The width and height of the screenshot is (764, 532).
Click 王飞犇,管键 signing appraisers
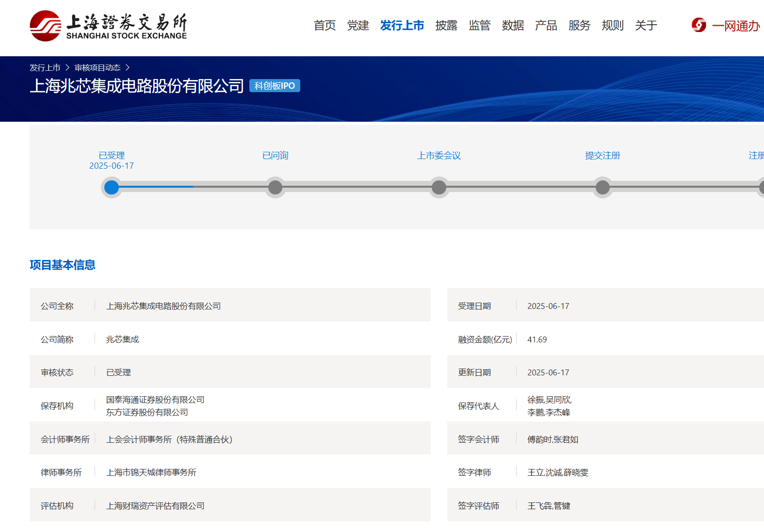[x=549, y=506]
